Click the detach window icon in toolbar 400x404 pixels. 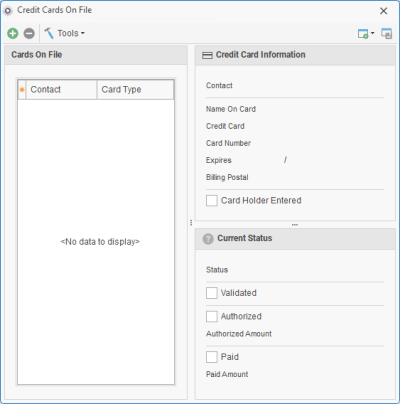pos(387,33)
